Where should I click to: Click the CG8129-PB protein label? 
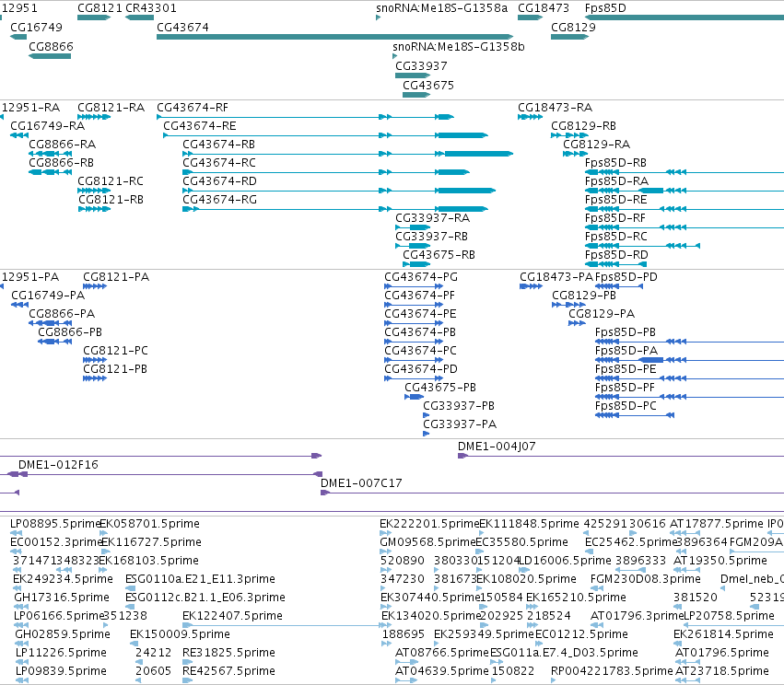584,296
